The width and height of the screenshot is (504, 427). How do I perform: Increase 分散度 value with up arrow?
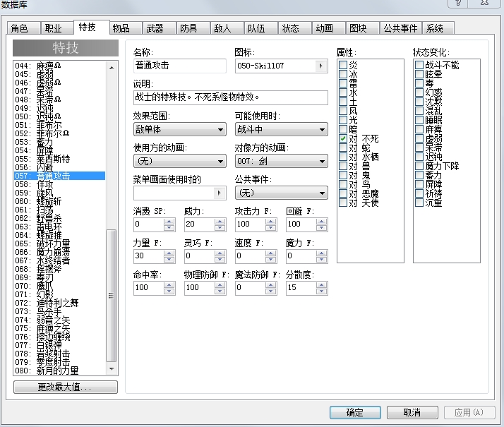(321, 284)
